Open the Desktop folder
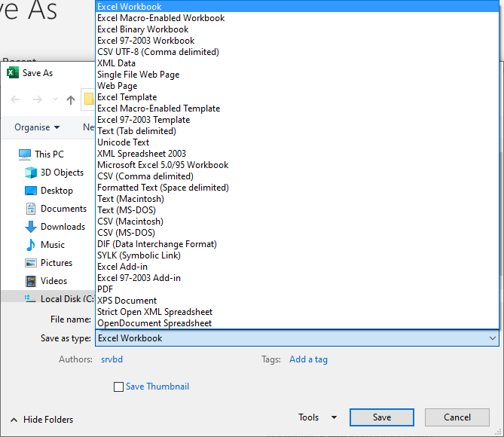Screen dimensions: 504x437 [x=49, y=191]
